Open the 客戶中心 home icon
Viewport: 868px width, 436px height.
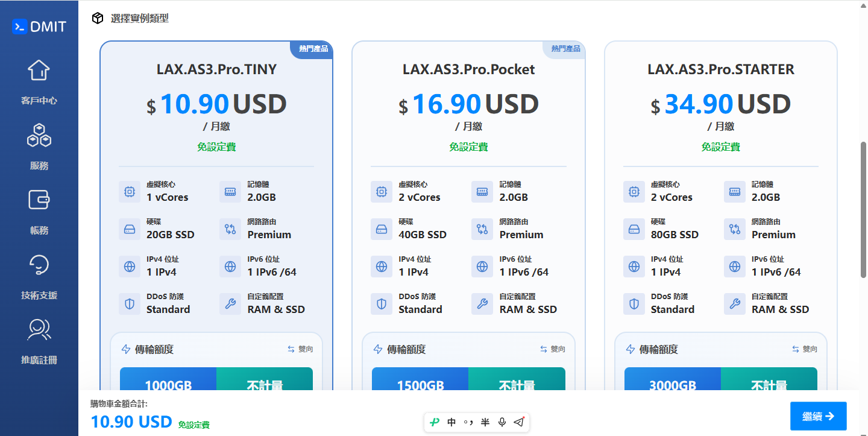(x=39, y=70)
